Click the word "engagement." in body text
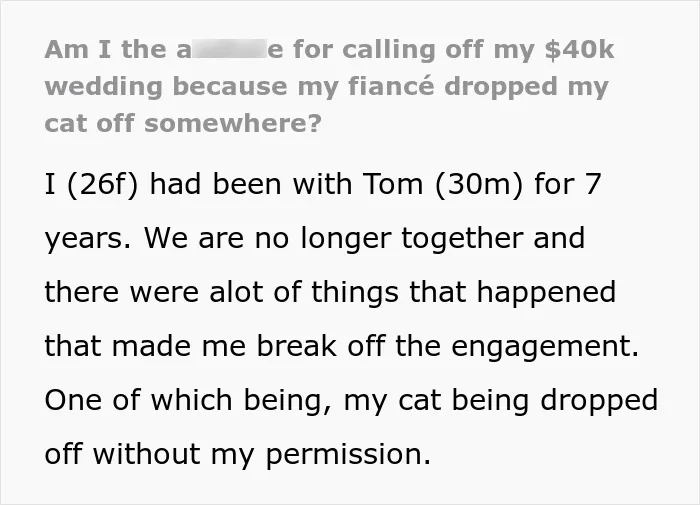Viewport: 700px width, 505px height. click(545, 347)
